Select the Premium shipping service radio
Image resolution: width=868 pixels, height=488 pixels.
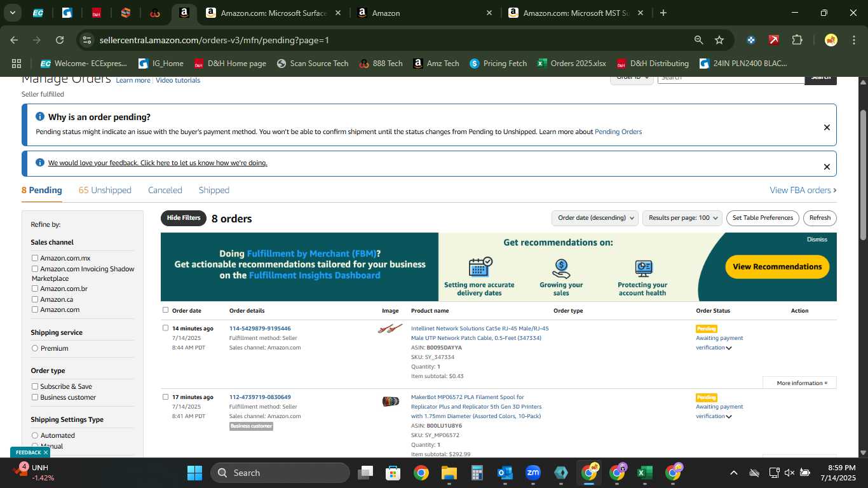[x=35, y=348]
